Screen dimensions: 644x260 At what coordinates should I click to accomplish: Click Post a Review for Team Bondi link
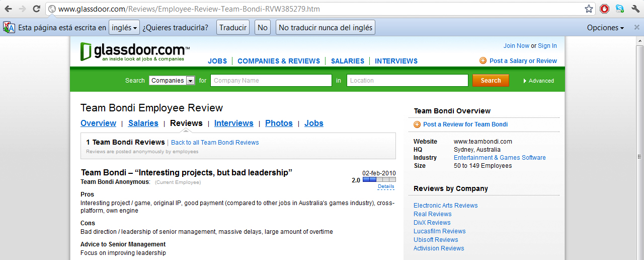pyautogui.click(x=465, y=124)
